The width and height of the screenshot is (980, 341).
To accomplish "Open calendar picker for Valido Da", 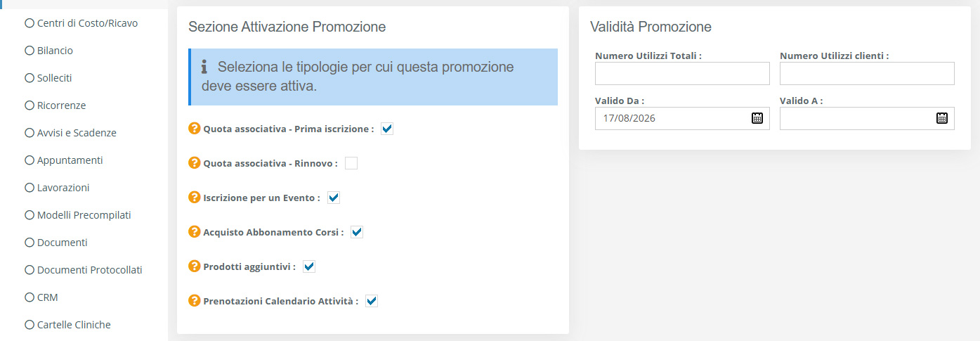I will point(757,118).
